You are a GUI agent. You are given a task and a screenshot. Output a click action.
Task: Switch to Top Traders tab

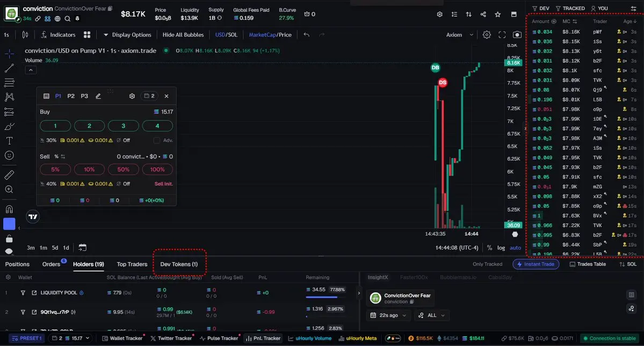click(x=132, y=264)
